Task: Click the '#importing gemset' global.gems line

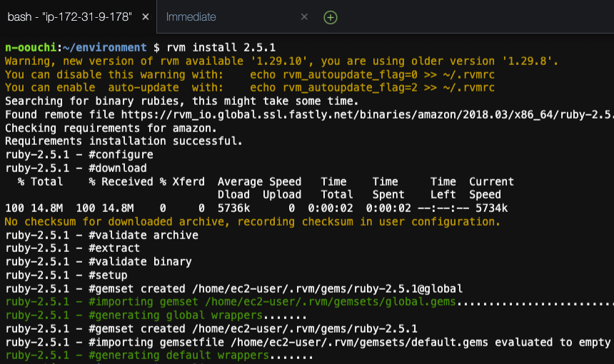Action: click(x=309, y=302)
